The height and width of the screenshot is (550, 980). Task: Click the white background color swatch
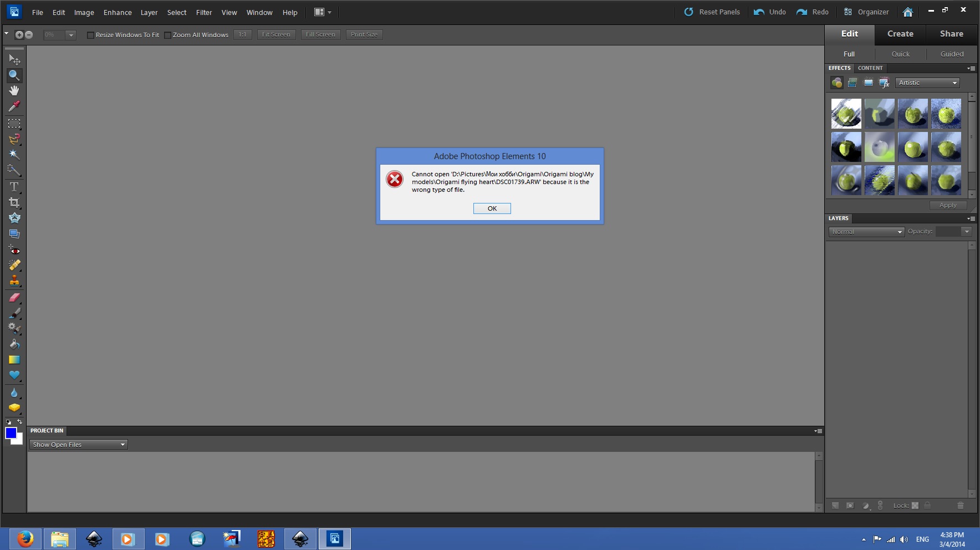coord(19,441)
